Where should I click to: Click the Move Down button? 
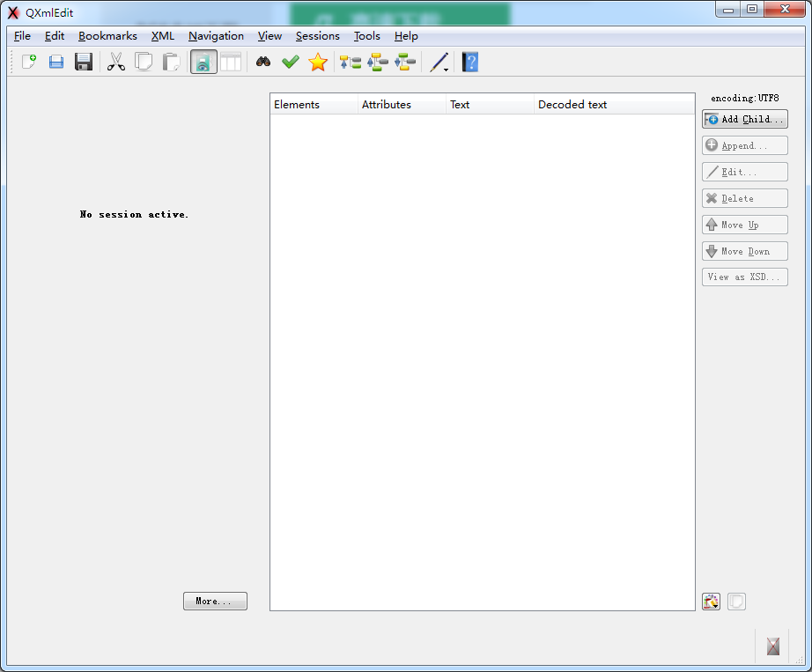click(x=745, y=251)
